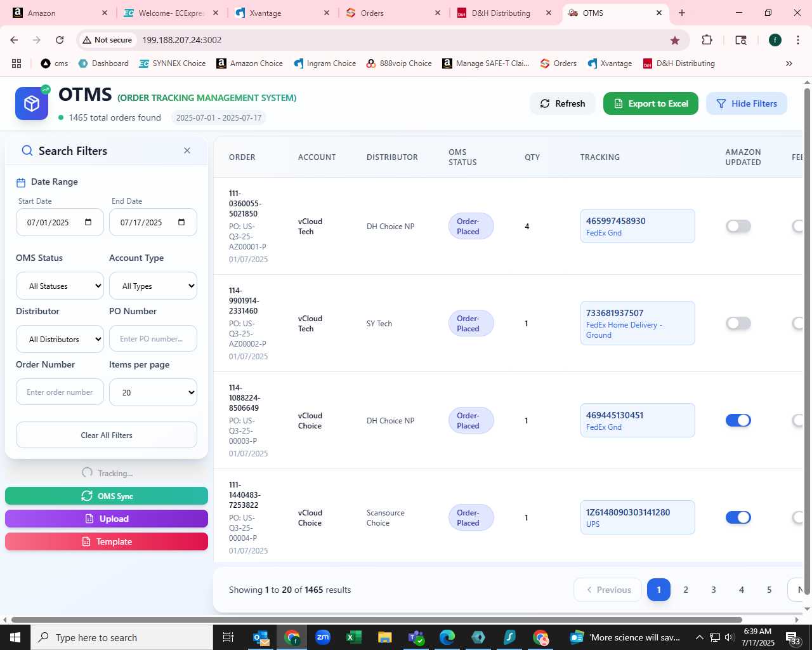Click Order-Placed status for order 111-0360055-5021850
812x650 pixels.
point(471,226)
